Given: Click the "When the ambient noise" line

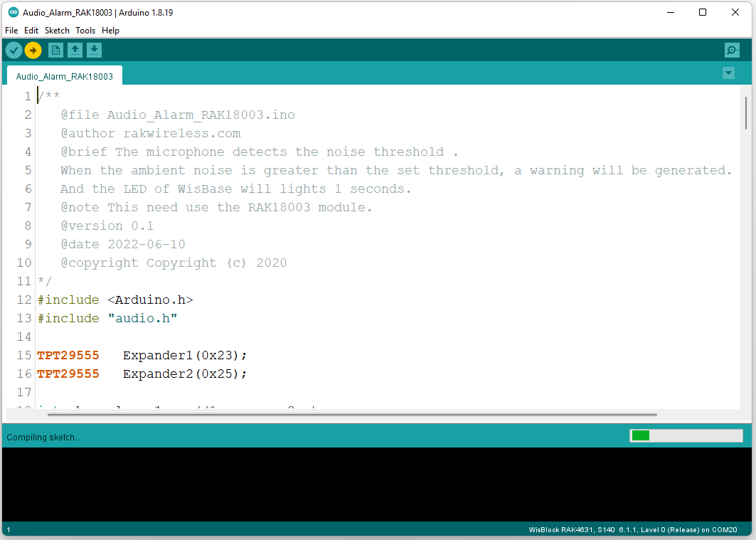Looking at the screenshot, I should coord(396,170).
